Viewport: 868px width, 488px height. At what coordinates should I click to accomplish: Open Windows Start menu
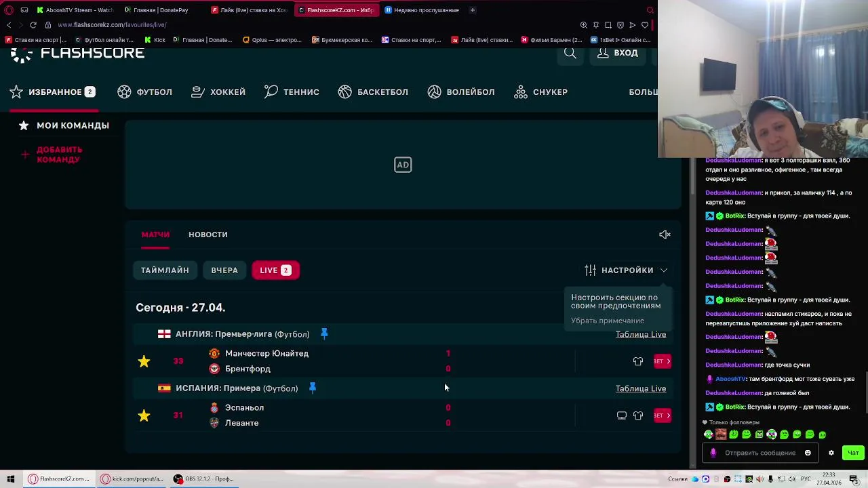(10, 479)
